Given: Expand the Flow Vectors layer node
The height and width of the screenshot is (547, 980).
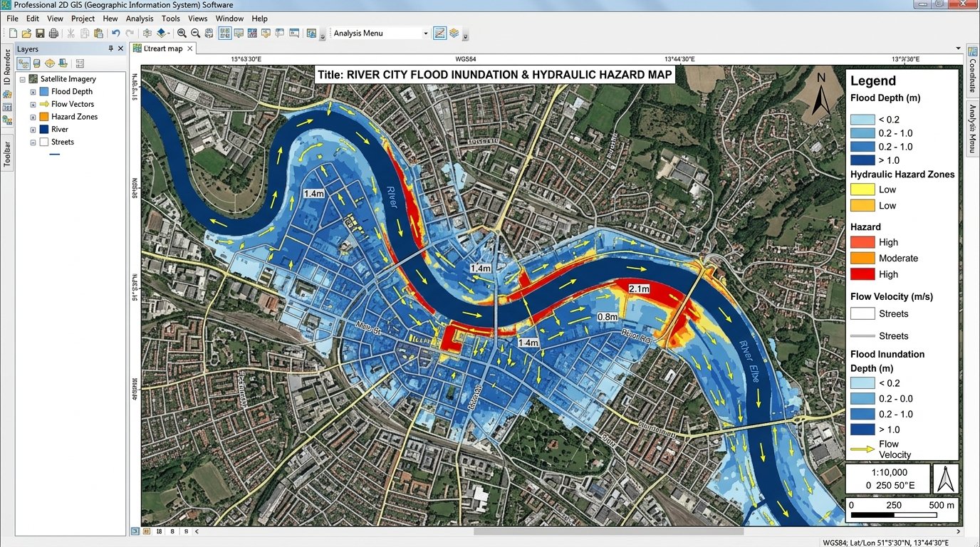Looking at the screenshot, I should 33,104.
